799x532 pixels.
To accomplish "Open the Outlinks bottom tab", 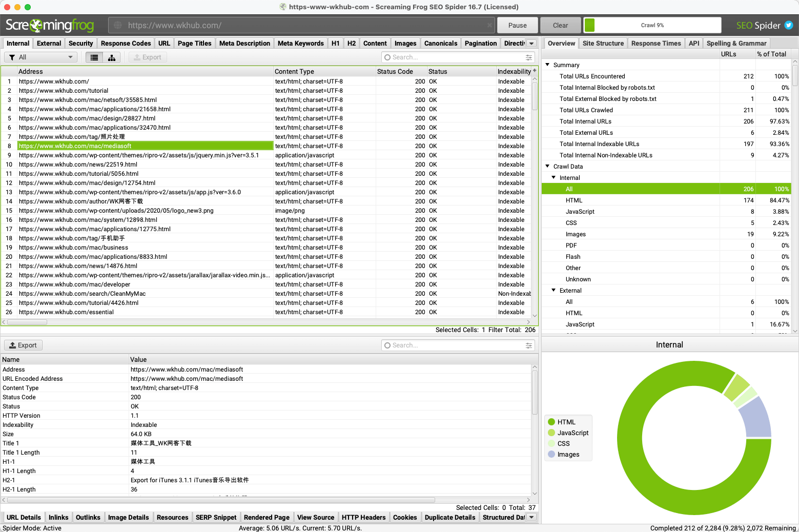I will [x=88, y=518].
